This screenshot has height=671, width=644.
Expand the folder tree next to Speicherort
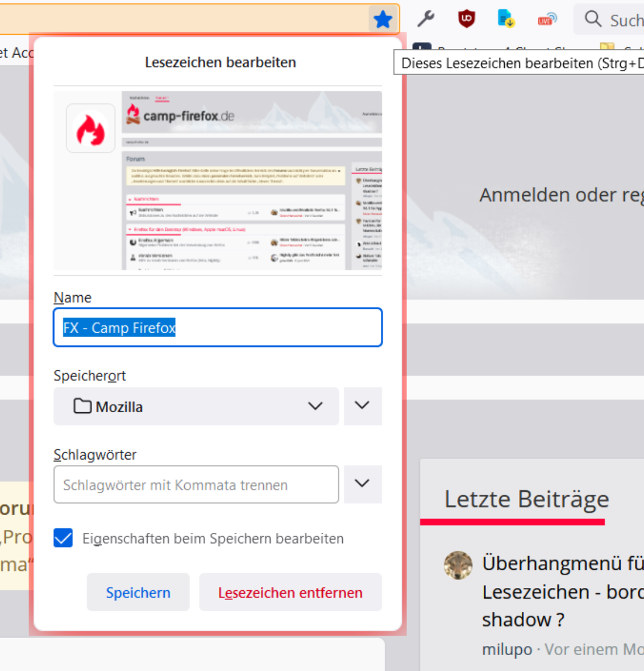(363, 406)
